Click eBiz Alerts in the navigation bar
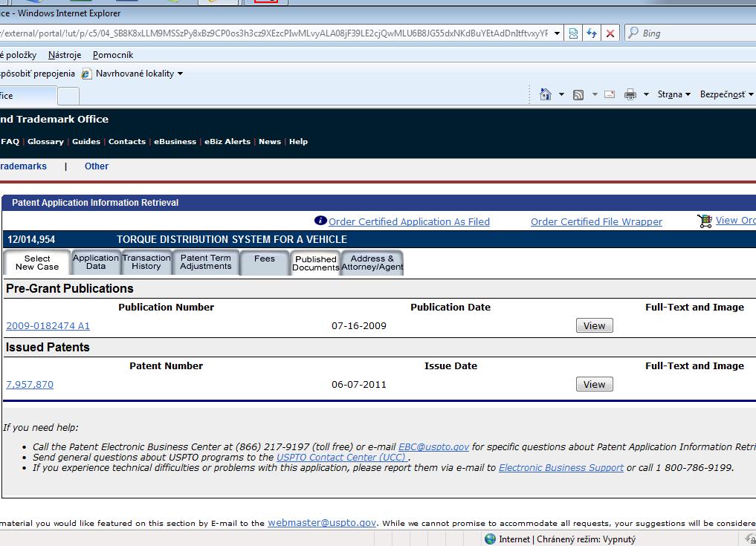Screen dimensions: 756x546 (x=227, y=142)
